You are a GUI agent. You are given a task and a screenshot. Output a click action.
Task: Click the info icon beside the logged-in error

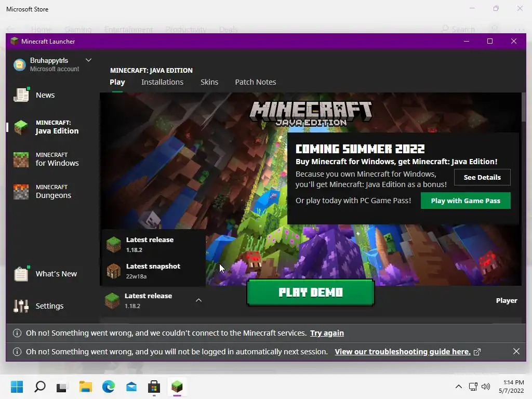point(17,352)
